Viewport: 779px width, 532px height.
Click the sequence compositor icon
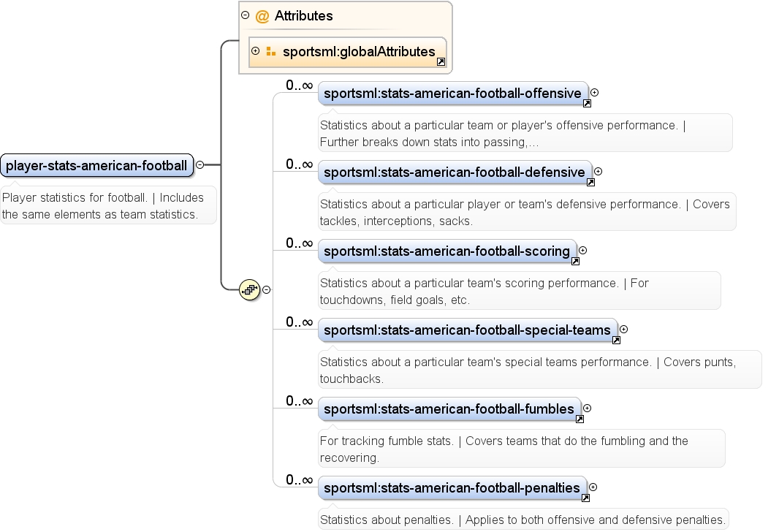(x=249, y=289)
